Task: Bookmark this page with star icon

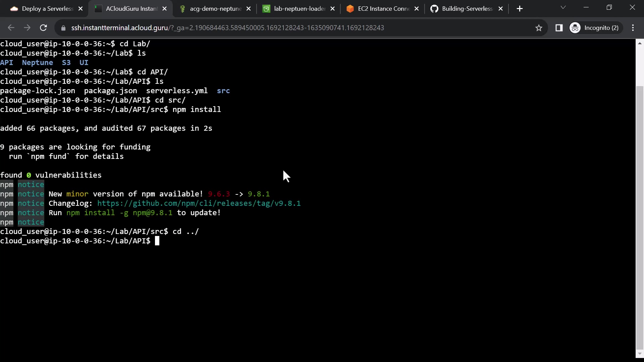Action: click(x=539, y=28)
